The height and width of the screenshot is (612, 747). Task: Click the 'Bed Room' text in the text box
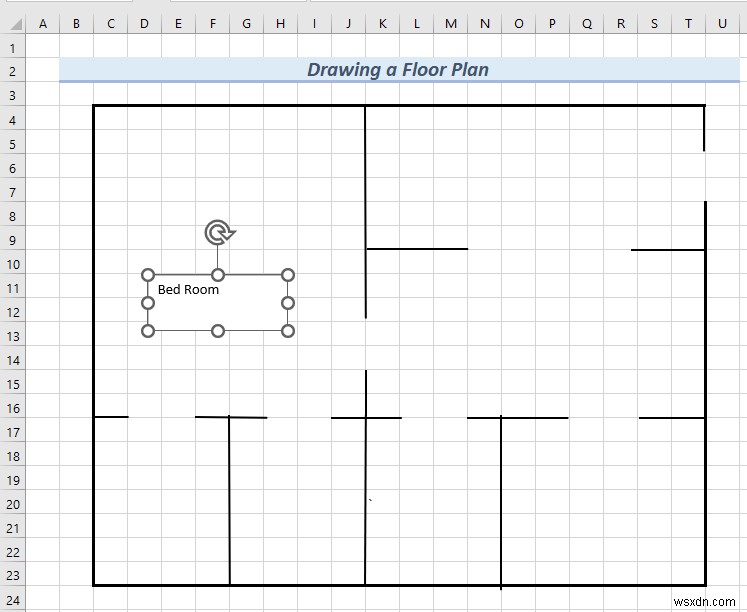click(188, 290)
